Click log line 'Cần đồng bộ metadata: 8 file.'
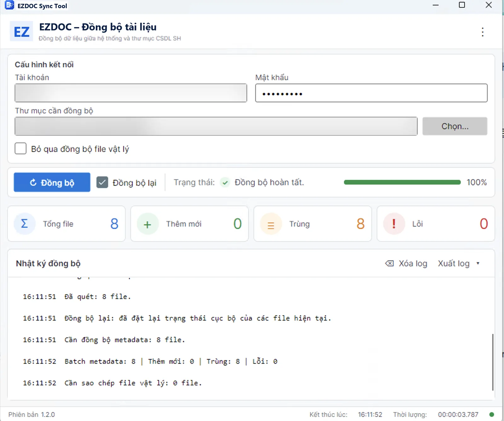The image size is (504, 421). (x=125, y=340)
